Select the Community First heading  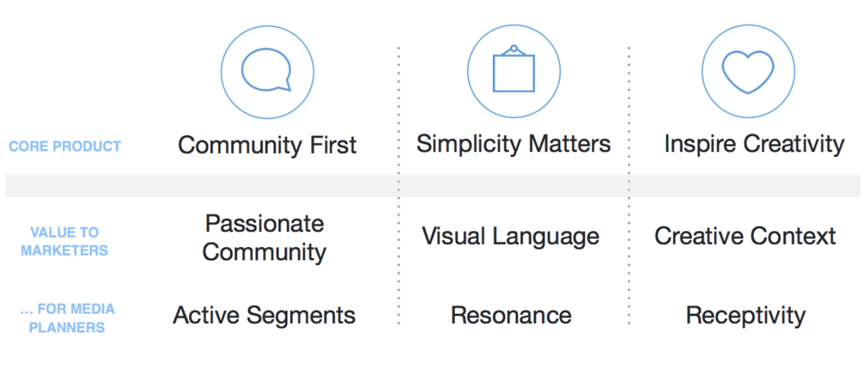[x=267, y=145]
